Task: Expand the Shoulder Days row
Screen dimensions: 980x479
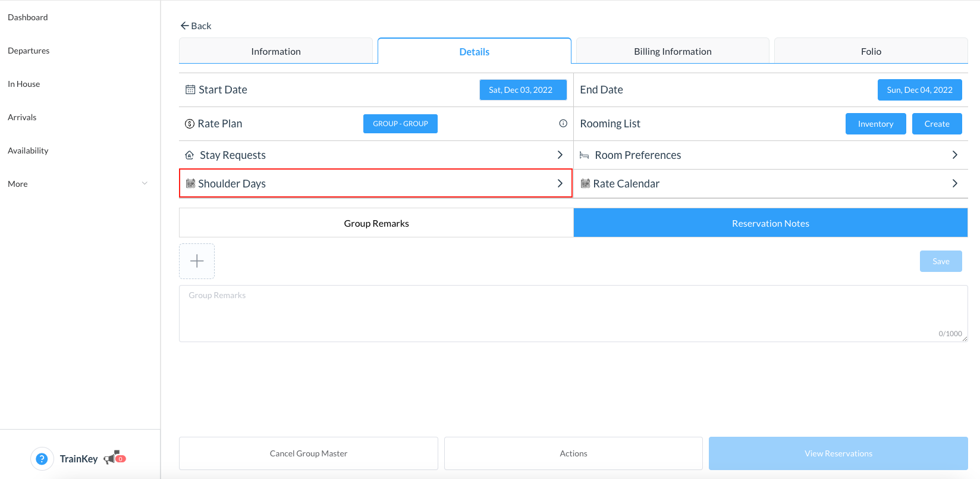Action: 375,183
